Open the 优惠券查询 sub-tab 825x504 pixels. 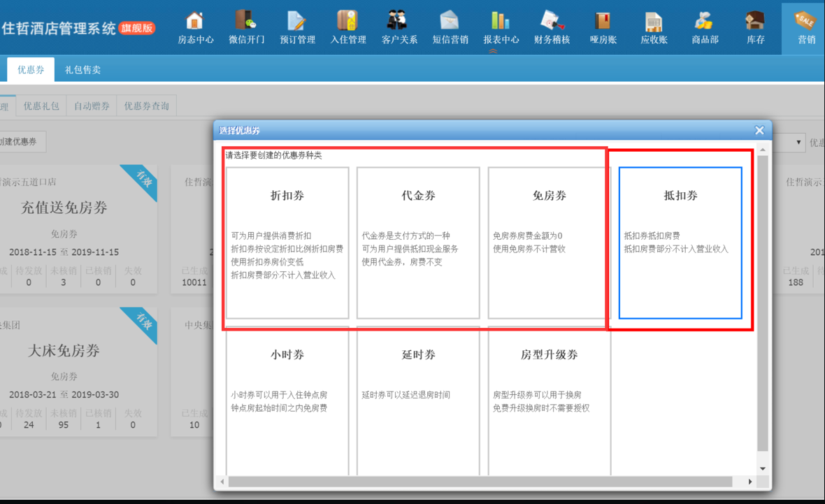click(146, 106)
